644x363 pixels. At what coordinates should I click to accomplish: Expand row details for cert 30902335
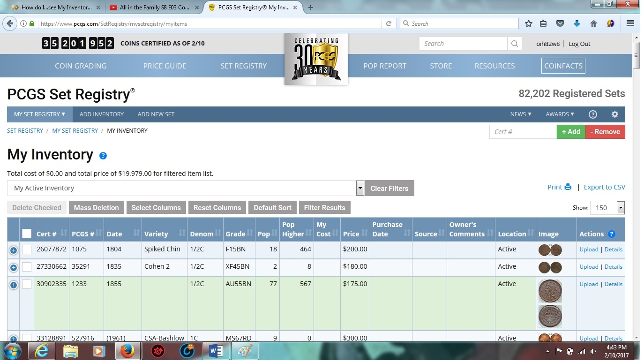(x=13, y=285)
